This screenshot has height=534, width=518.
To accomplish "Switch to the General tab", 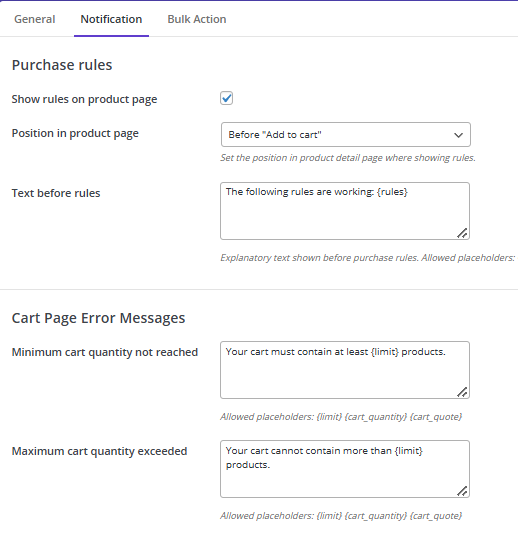I will click(x=34, y=19).
